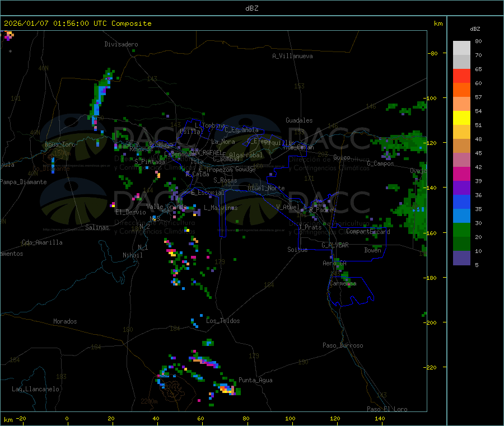Click the S_Pintada location label
504x426 pixels.
150,162
